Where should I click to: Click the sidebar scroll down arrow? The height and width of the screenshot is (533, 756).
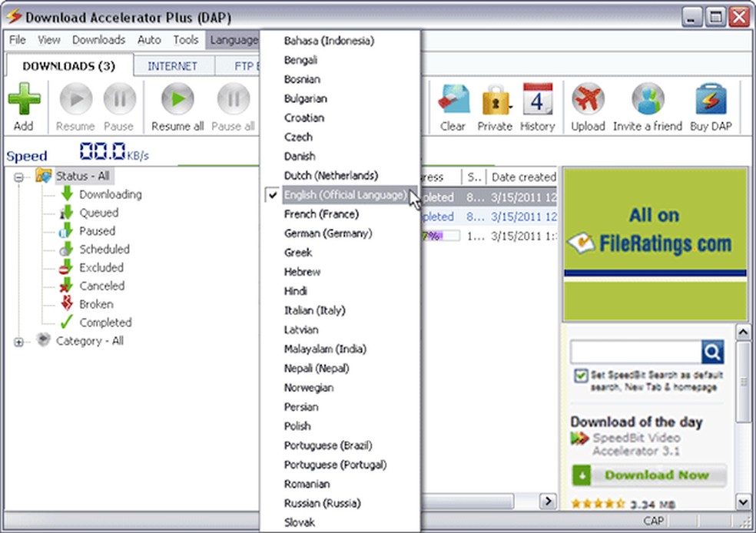743,502
